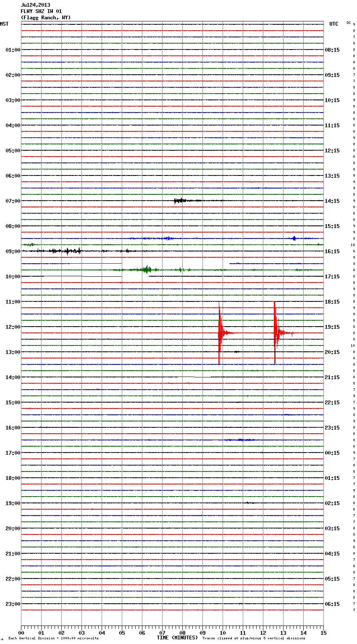Click the FLWY SHZ IW 01 station label
This screenshot has height=644, width=357.
tap(41, 11)
